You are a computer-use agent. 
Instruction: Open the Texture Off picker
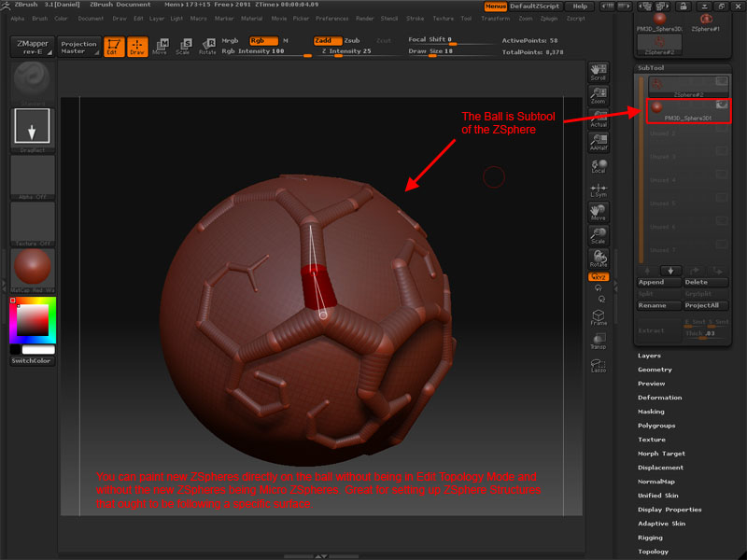(33, 224)
